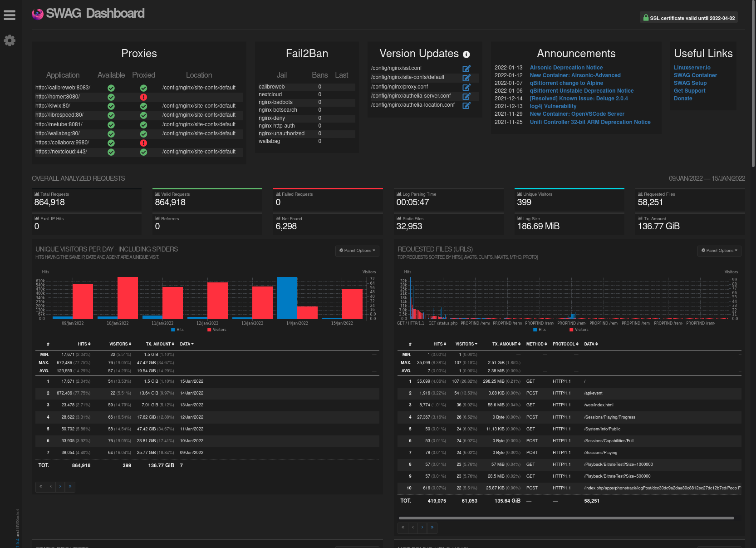Click the Donate link under Useful Links
756x548 pixels.
pyautogui.click(x=683, y=99)
